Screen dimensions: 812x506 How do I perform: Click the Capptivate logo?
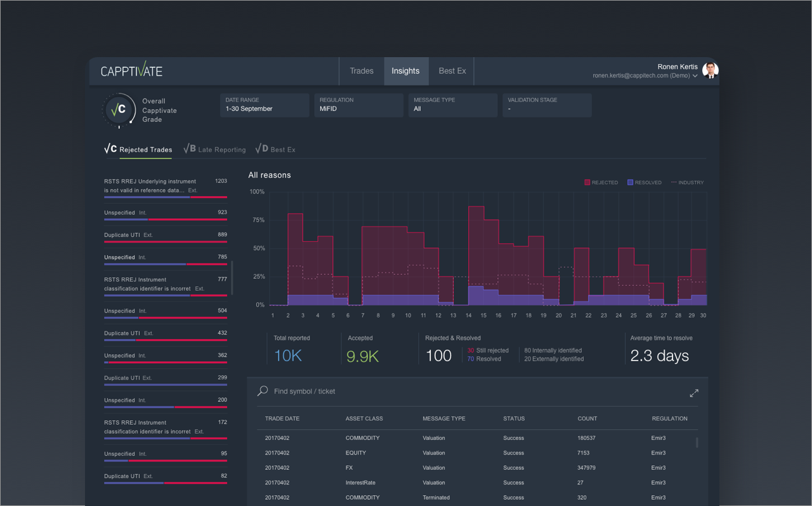131,70
